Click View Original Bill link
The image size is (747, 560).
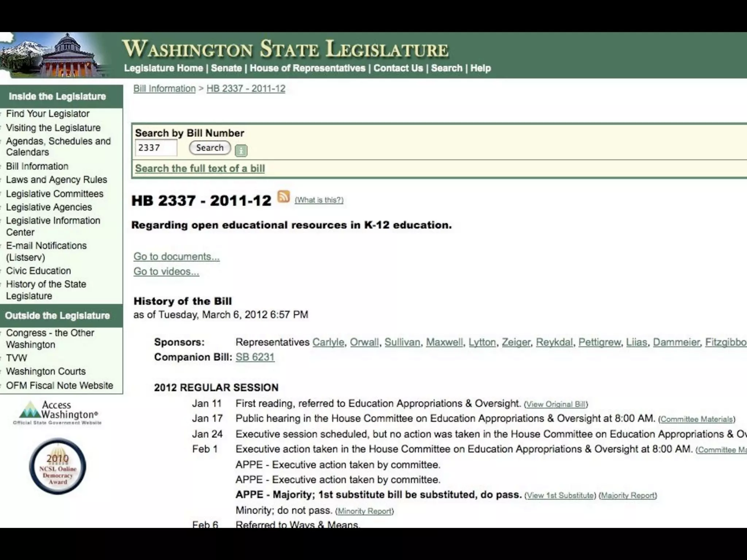click(x=556, y=404)
